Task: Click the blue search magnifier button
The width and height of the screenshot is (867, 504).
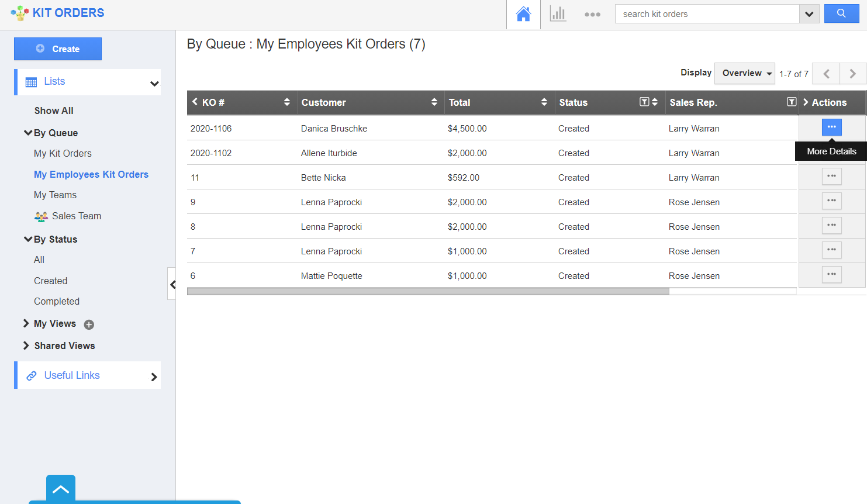Action: 841,13
